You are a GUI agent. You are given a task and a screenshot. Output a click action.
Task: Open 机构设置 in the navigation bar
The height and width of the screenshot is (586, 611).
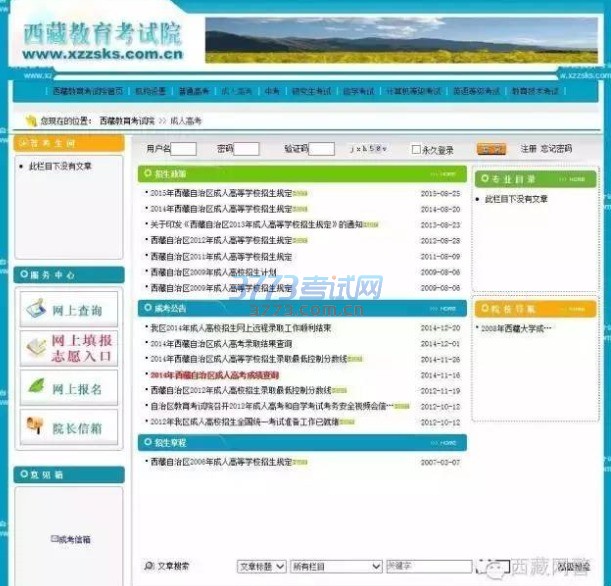tap(150, 91)
